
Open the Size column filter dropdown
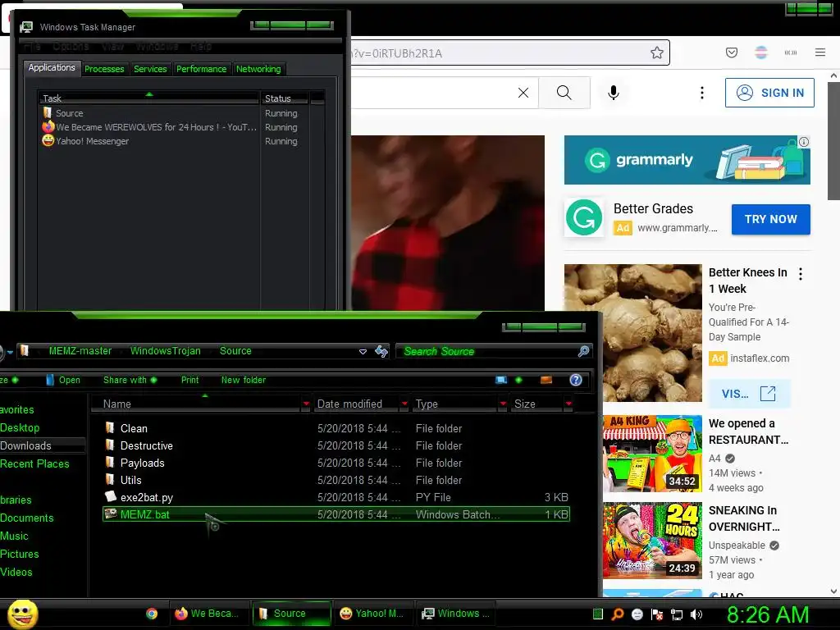(568, 404)
